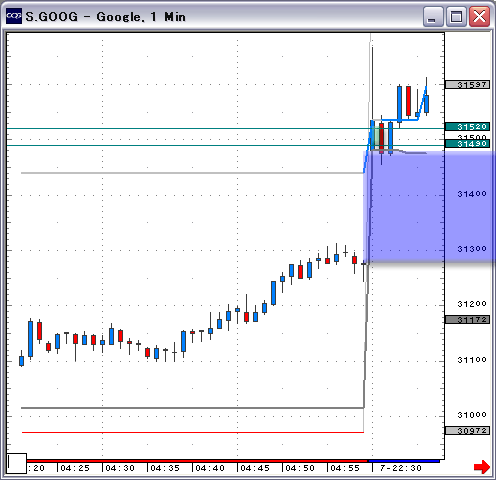Click the CQG icon in title bar

[14, 16]
